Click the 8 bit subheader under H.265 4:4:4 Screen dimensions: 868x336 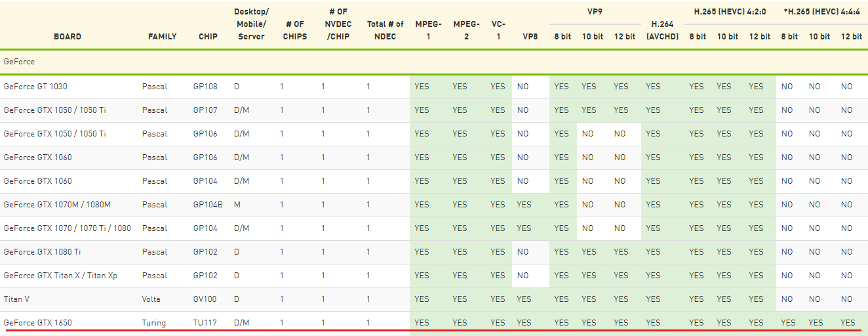coord(789,37)
